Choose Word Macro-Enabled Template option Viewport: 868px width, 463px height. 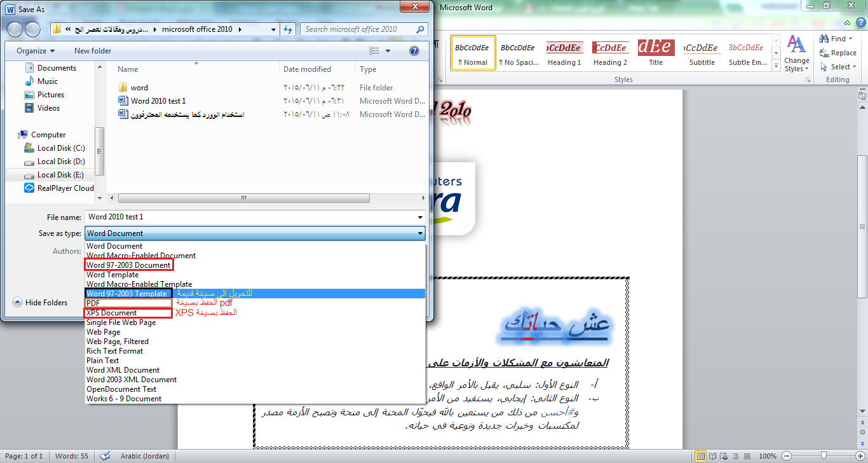(x=255, y=284)
